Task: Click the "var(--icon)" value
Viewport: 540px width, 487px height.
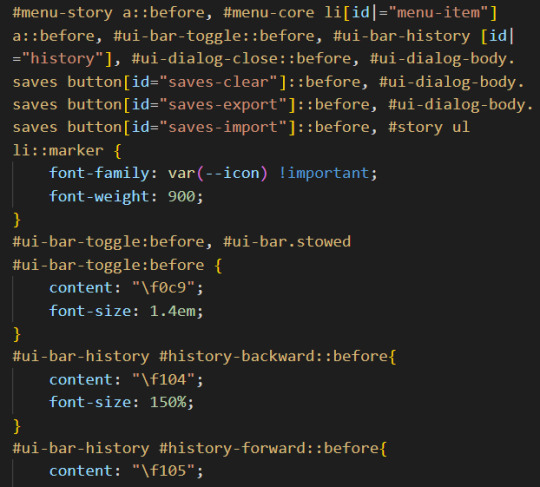Action: click(x=218, y=173)
